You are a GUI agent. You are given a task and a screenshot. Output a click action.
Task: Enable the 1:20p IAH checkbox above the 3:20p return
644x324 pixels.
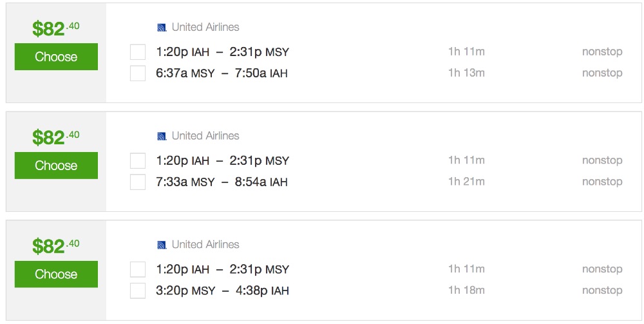tap(138, 270)
